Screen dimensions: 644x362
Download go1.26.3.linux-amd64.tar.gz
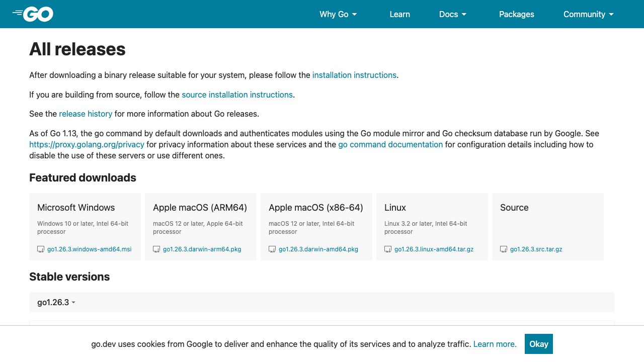coord(434,249)
